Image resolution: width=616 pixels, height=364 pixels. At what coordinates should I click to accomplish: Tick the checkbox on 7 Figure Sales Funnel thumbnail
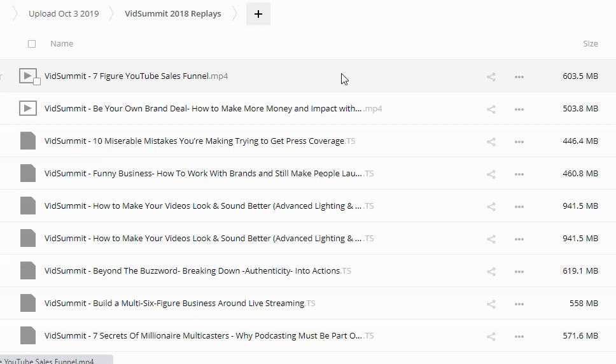coord(37,81)
